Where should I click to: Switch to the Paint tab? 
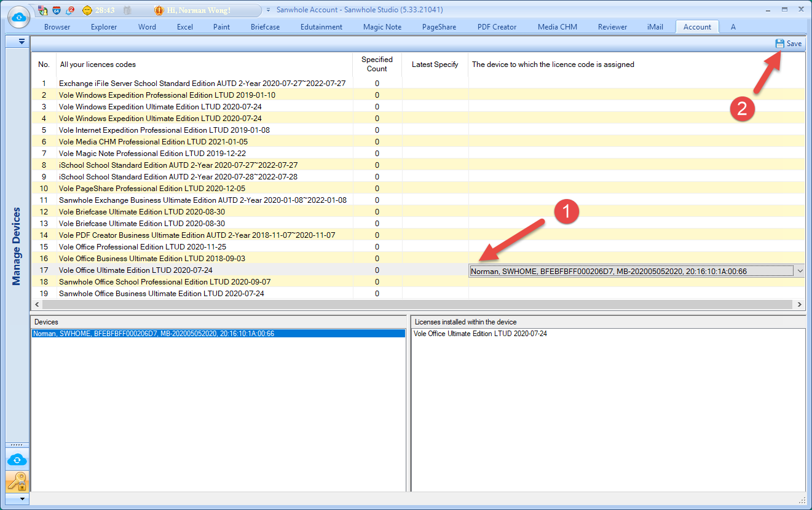tap(221, 27)
